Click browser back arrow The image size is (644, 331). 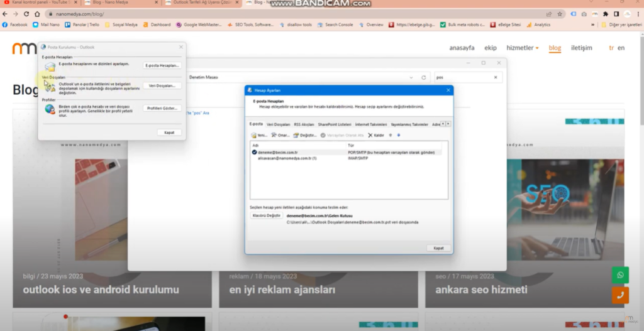point(5,14)
